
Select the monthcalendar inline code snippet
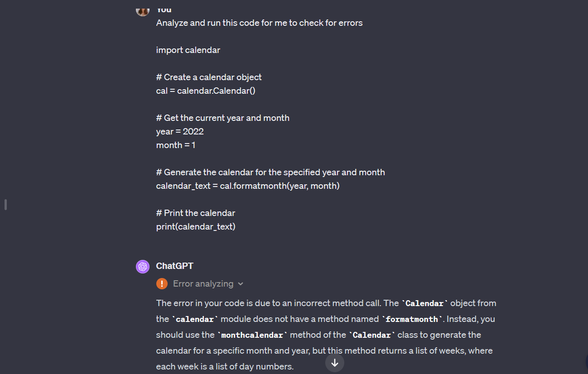click(x=252, y=335)
